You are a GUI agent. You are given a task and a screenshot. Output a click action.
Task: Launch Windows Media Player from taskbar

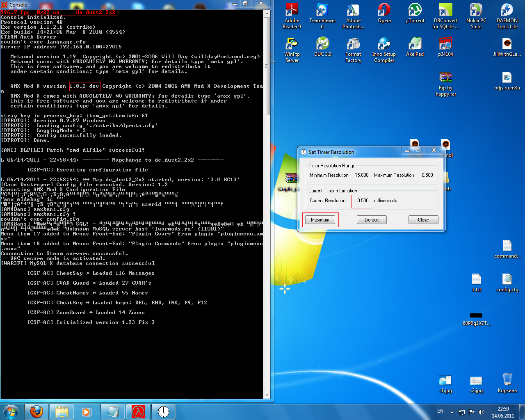[87, 411]
